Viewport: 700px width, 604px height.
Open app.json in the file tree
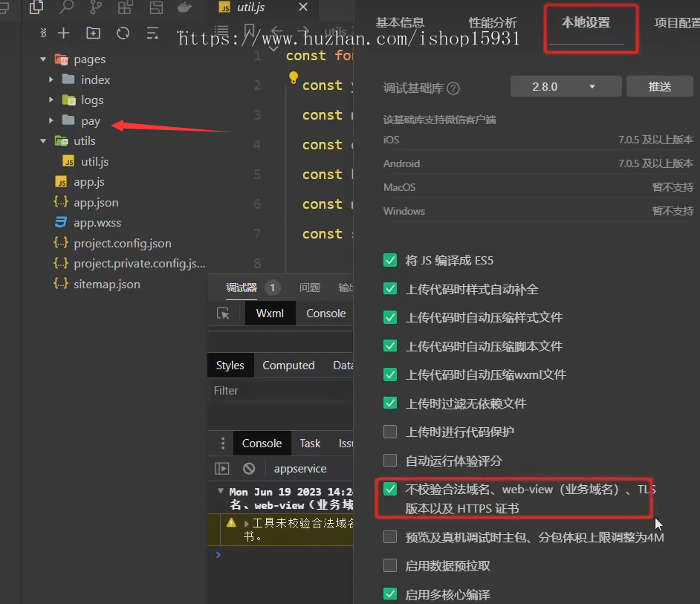(x=96, y=202)
